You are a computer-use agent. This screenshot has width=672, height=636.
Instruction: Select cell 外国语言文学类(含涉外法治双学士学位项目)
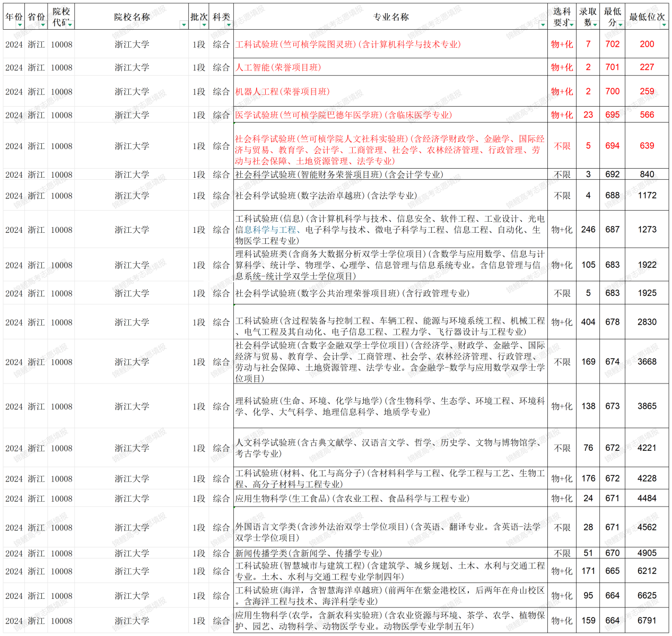tap(390, 527)
